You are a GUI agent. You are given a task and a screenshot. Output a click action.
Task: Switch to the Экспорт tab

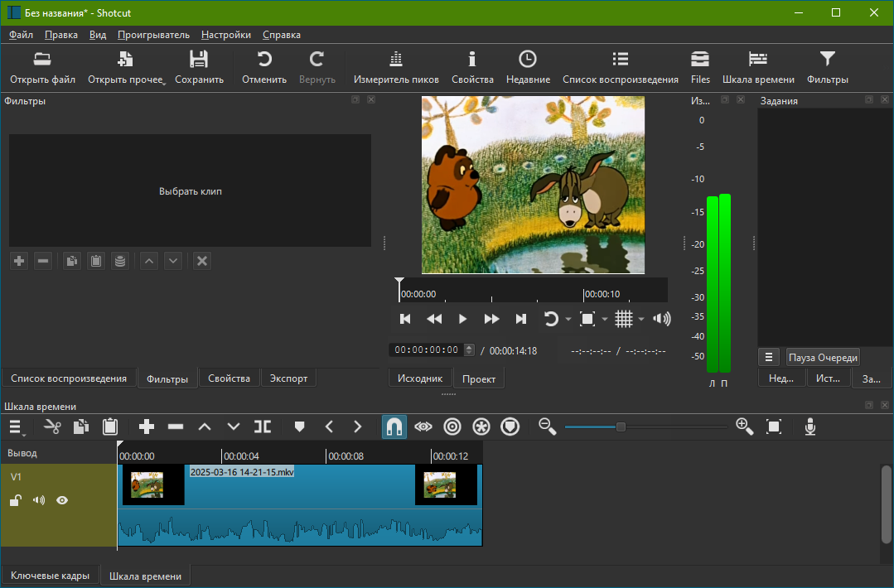coord(288,378)
